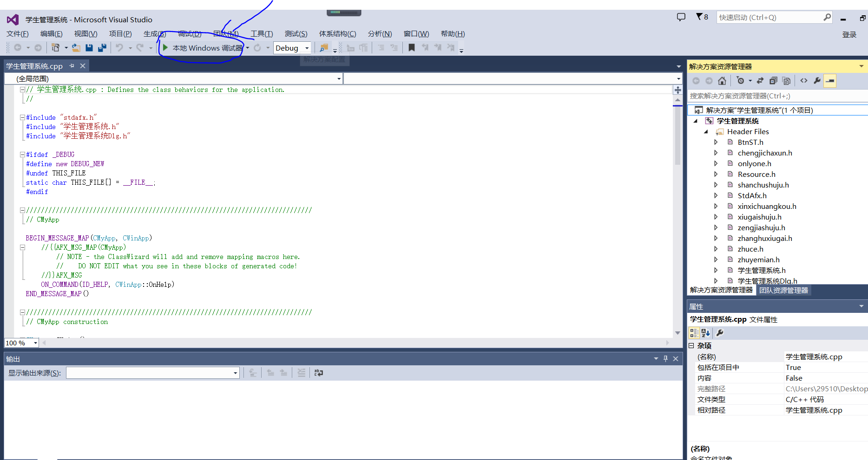Sort properties alphabetically icon
This screenshot has height=460, width=868.
[705, 333]
